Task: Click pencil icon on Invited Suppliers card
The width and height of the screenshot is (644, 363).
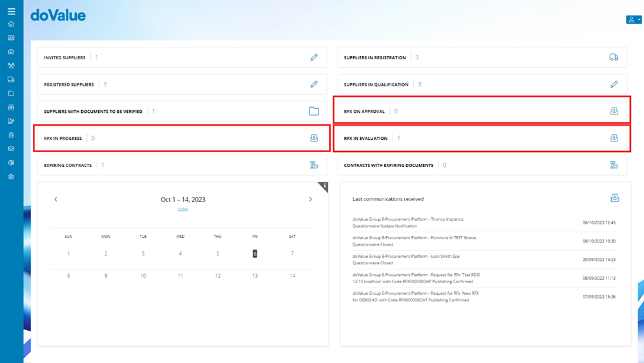Action: coord(314,57)
